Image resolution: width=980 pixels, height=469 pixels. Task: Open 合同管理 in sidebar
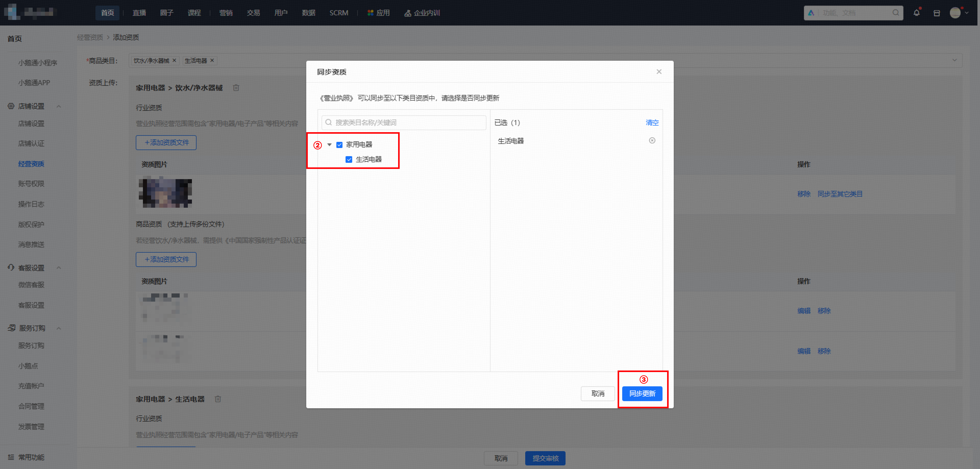[31, 406]
